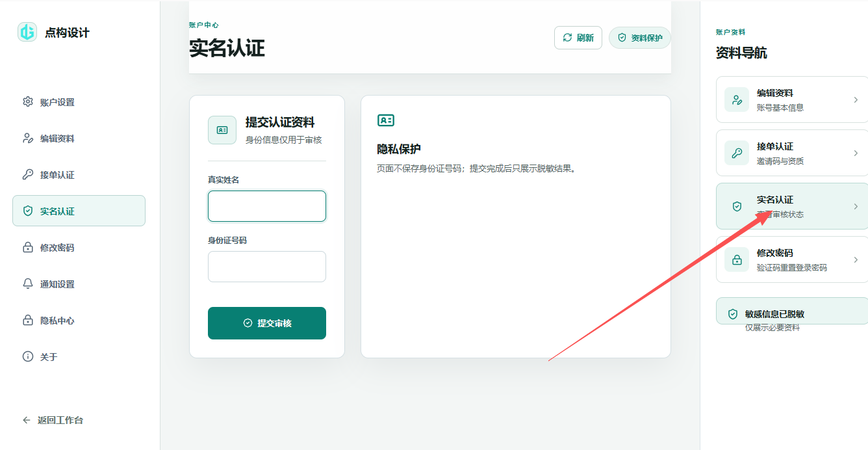Submit with the 提交审核 button
This screenshot has width=868, height=450.
click(x=267, y=323)
